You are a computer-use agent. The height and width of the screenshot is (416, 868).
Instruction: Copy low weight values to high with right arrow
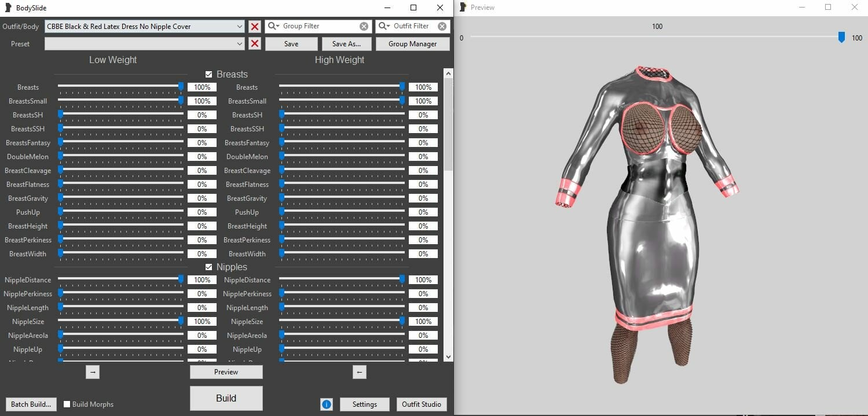coord(93,372)
